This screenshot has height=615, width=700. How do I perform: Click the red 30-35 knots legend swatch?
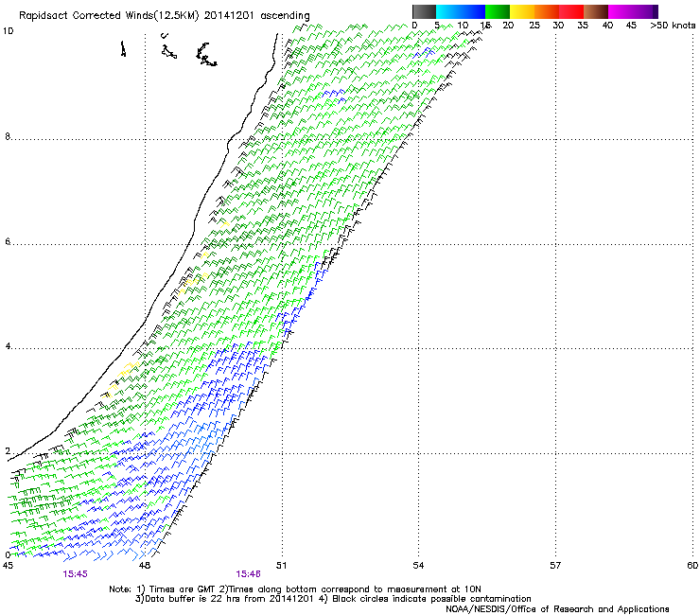coord(571,11)
